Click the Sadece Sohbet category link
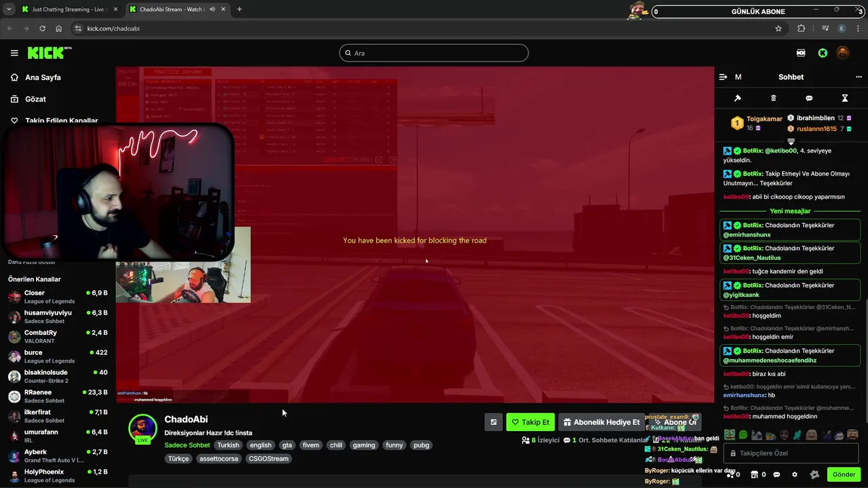Image resolution: width=868 pixels, height=488 pixels. [x=187, y=445]
